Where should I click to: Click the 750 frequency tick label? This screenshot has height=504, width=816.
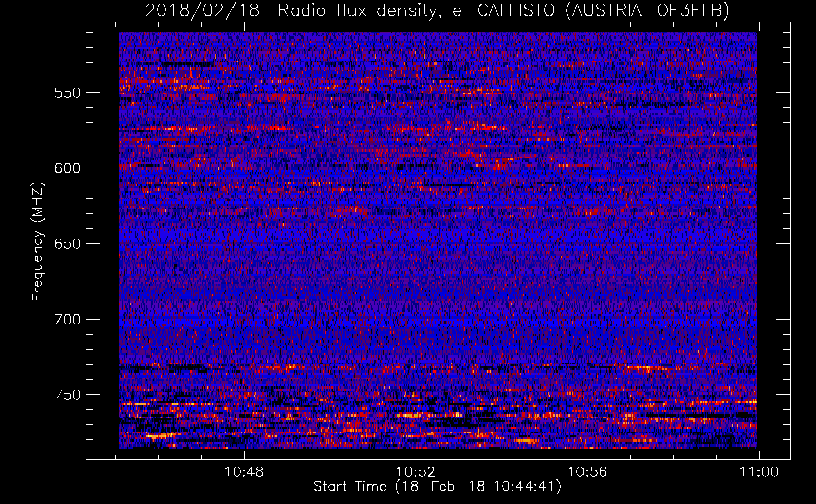68,395
